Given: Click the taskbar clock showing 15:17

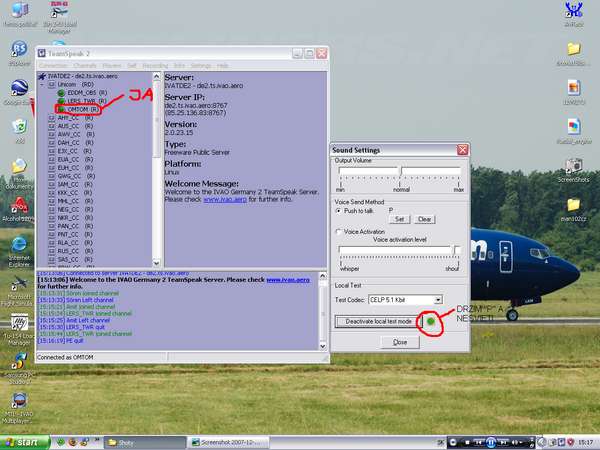Looking at the screenshot, I should (586, 442).
